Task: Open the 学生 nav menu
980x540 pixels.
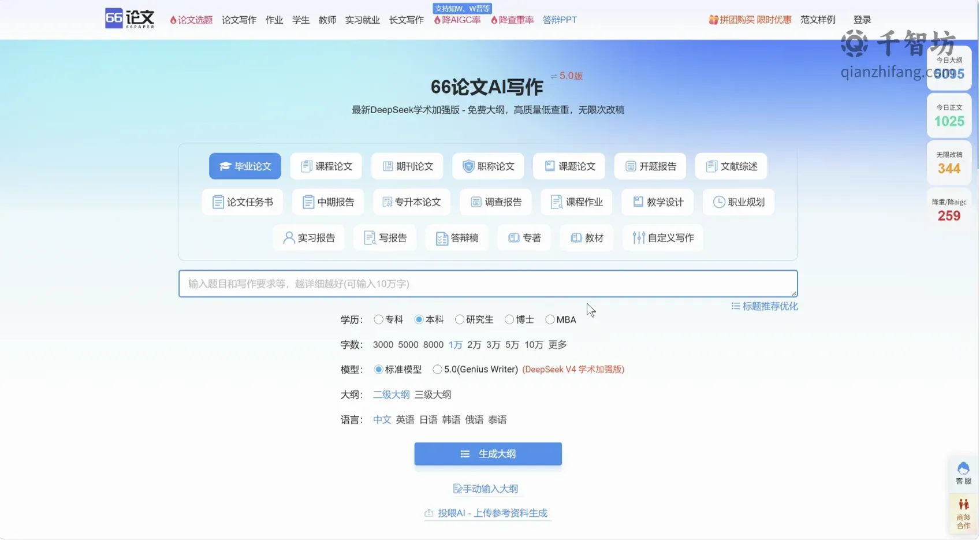Action: 301,20
